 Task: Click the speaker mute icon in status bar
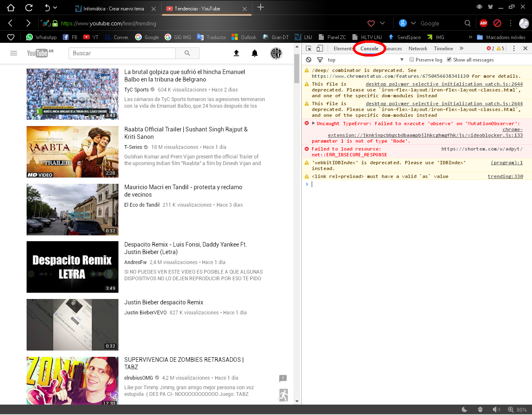[496, 410]
